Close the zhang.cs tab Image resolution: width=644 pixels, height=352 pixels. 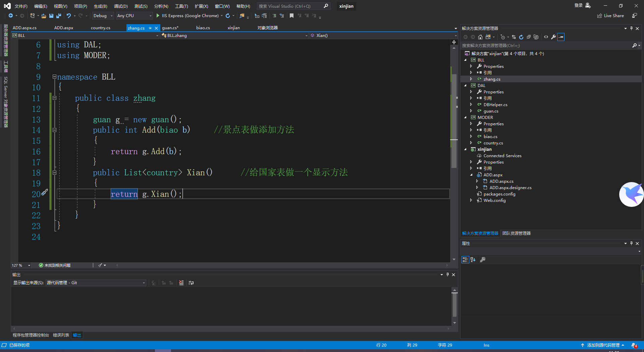156,28
